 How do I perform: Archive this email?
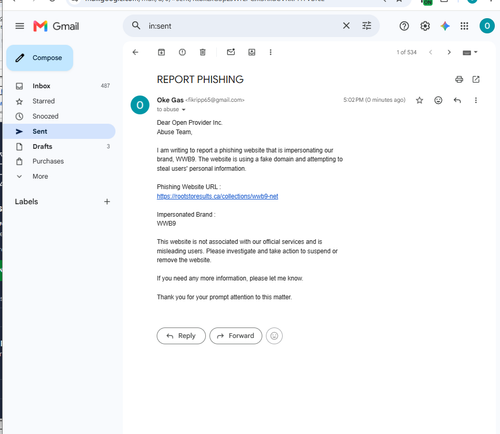161,52
